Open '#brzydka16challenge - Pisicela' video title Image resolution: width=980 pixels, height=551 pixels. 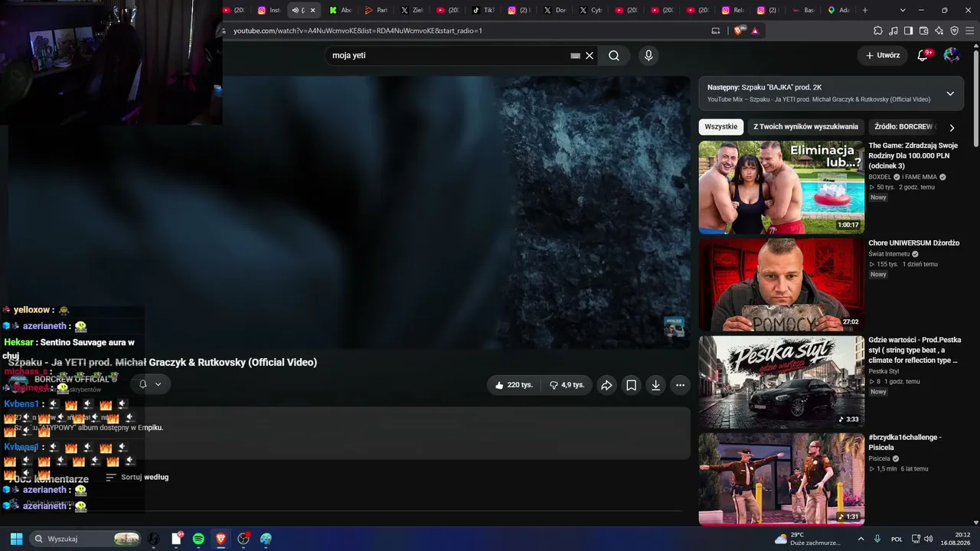pyautogui.click(x=905, y=442)
